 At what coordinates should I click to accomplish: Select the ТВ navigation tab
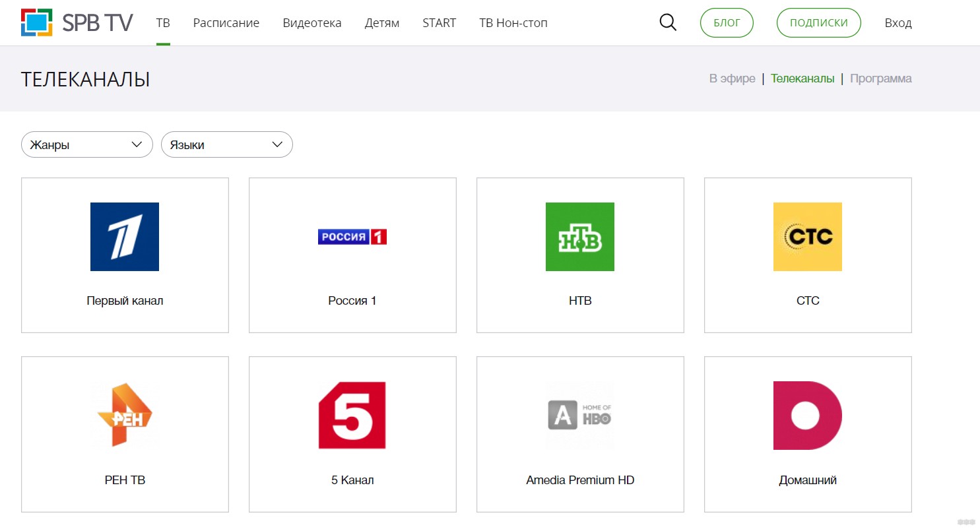pyautogui.click(x=163, y=23)
